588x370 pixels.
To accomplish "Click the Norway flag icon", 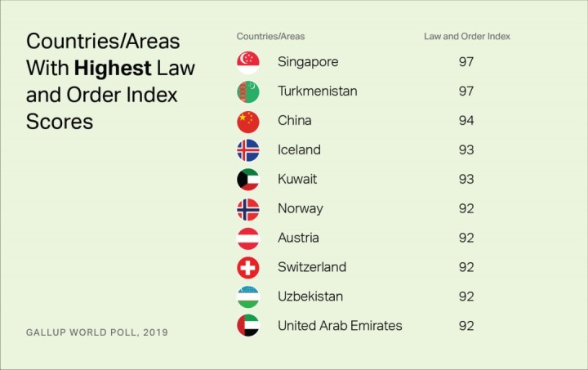I will (x=248, y=209).
